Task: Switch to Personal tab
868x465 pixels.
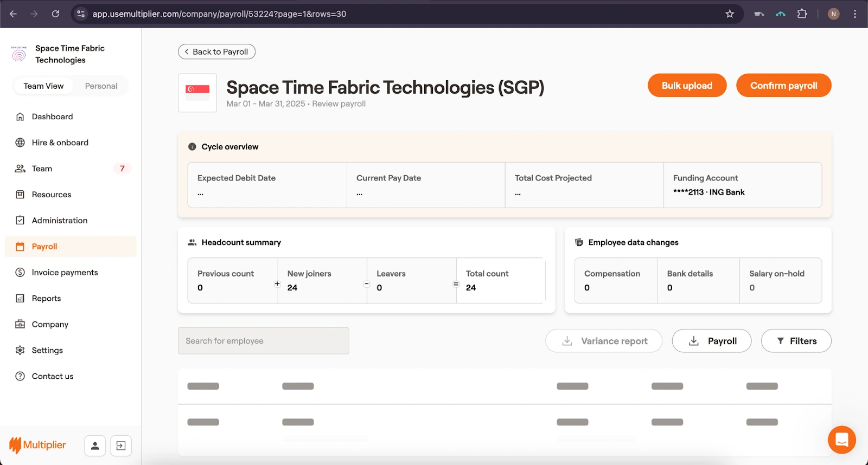Action: tap(101, 86)
